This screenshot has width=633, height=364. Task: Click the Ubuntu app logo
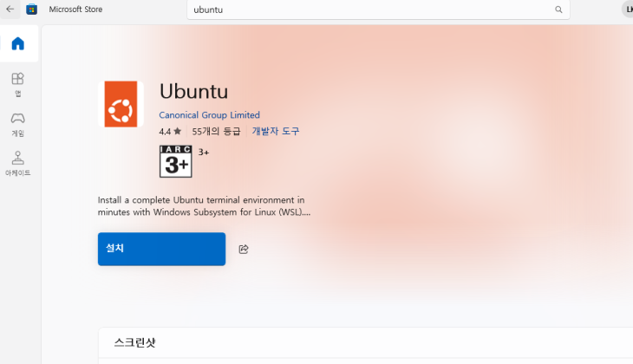[x=121, y=104]
